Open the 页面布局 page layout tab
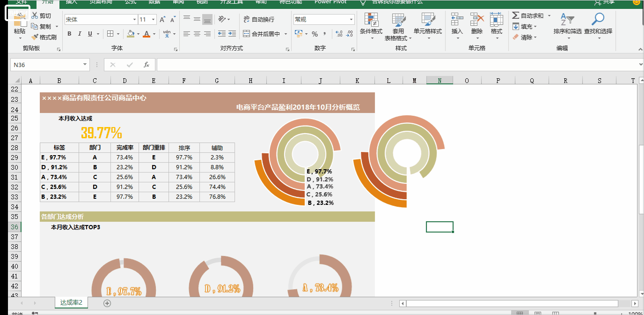This screenshot has height=315, width=644. (x=101, y=2)
